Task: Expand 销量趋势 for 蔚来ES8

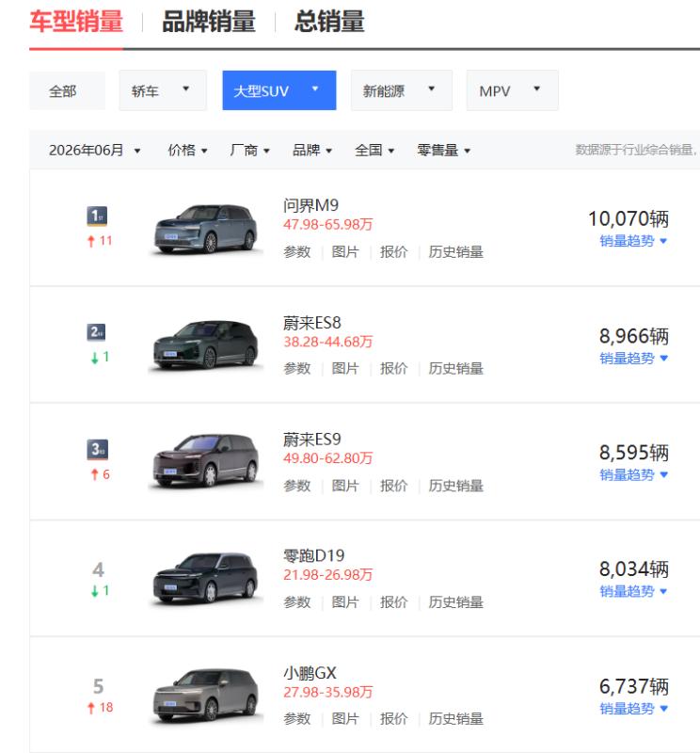Action: (633, 359)
